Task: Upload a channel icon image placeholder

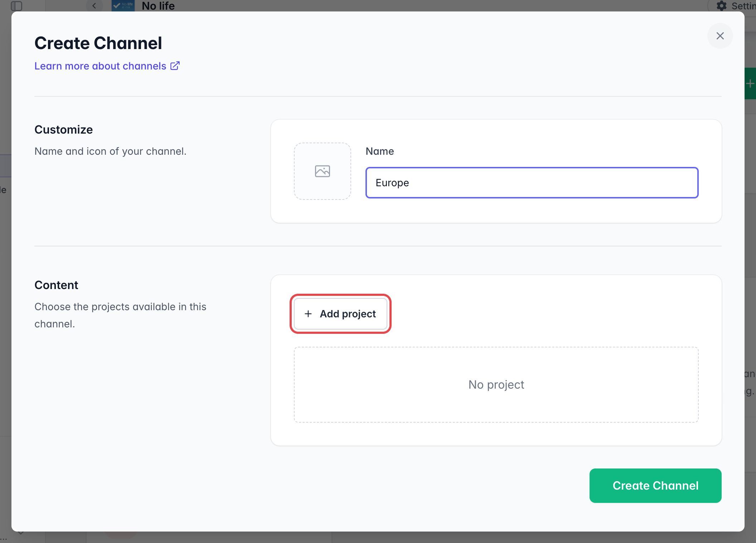Action: (x=322, y=171)
